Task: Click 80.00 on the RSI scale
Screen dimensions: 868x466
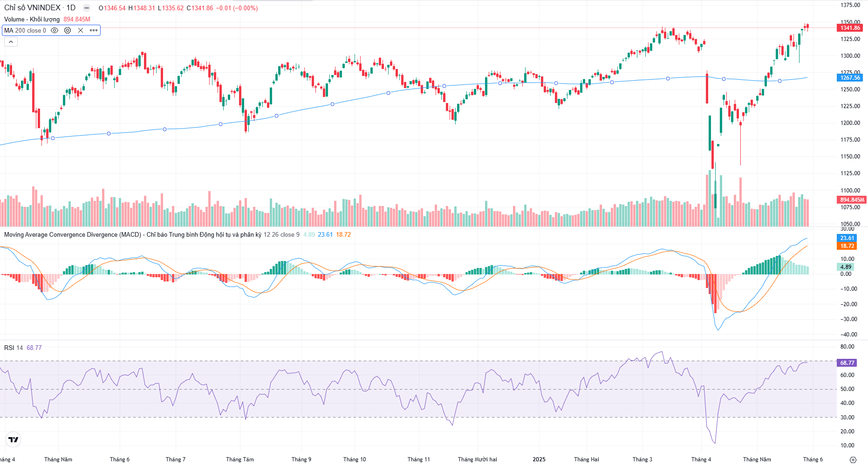Action: coord(847,347)
